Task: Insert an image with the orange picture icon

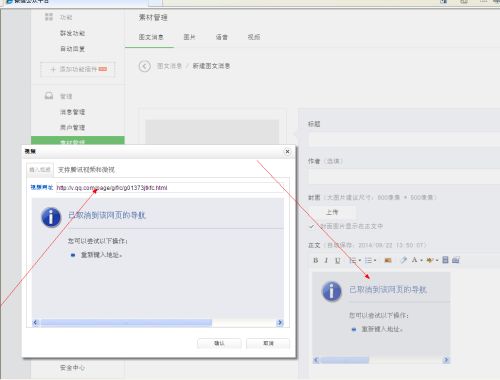Action: [x=388, y=260]
